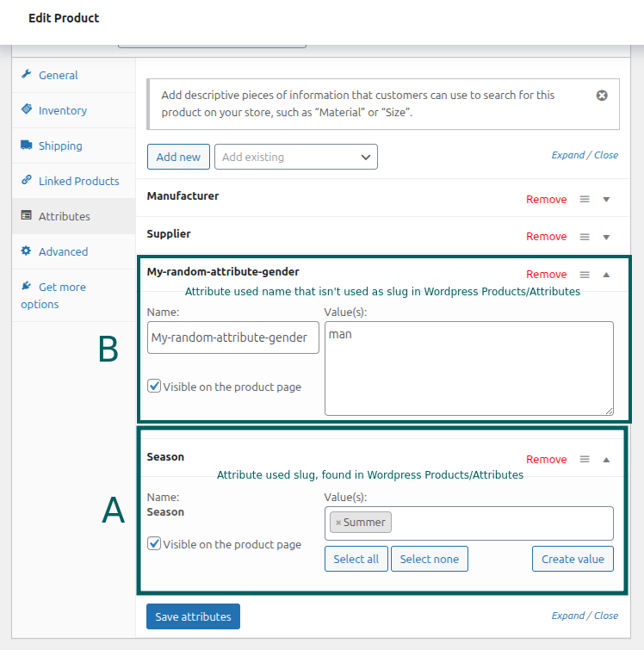
Task: Open the Get more options tab
Action: click(73, 295)
